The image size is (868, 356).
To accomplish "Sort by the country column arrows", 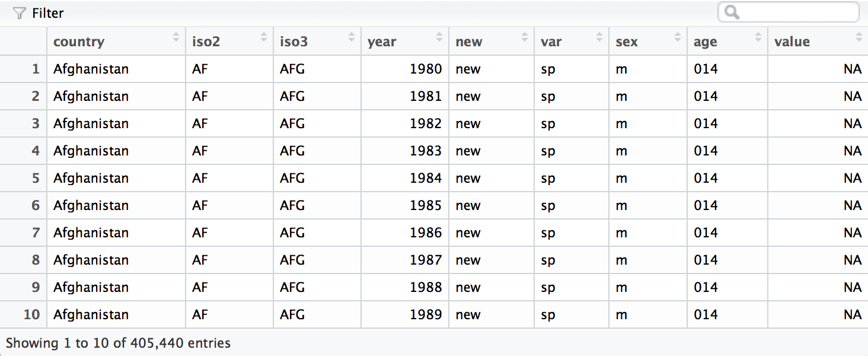I will pyautogui.click(x=176, y=37).
